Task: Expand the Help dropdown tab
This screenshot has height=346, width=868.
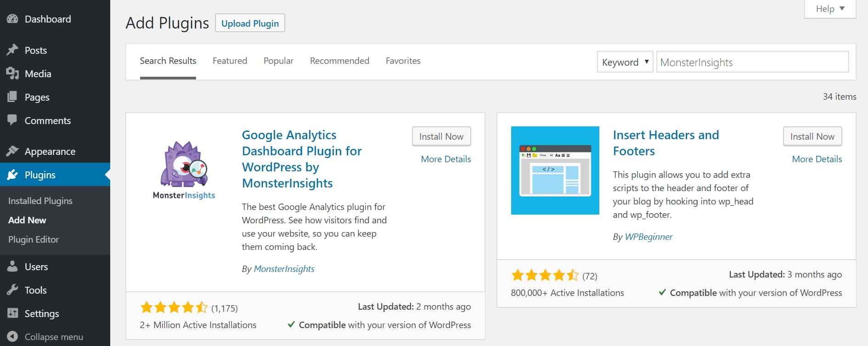Action: click(830, 9)
